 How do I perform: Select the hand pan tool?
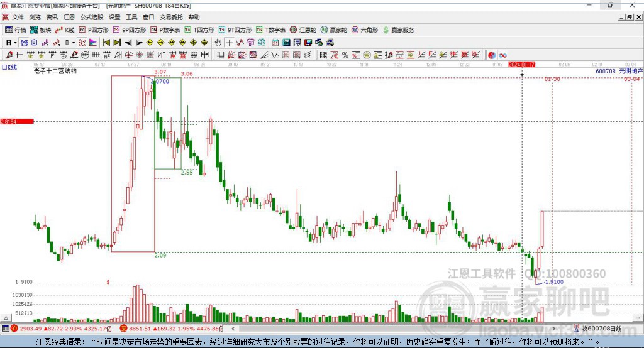(x=218, y=43)
